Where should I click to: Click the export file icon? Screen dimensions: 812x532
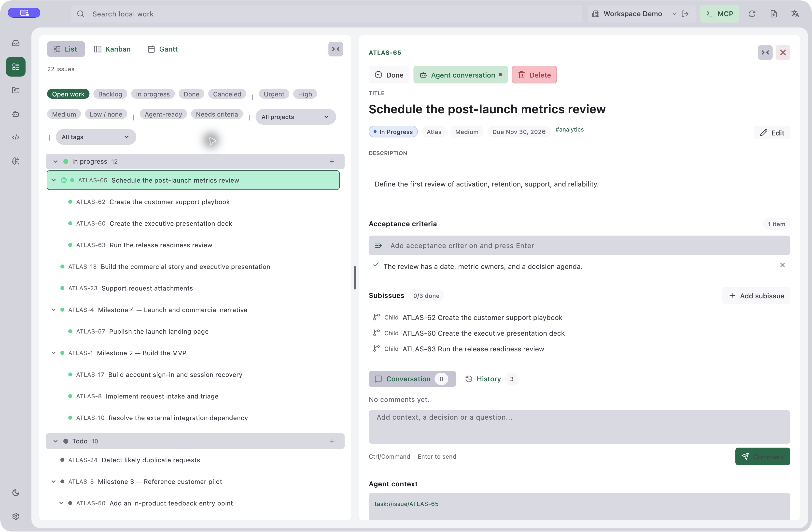coord(773,14)
